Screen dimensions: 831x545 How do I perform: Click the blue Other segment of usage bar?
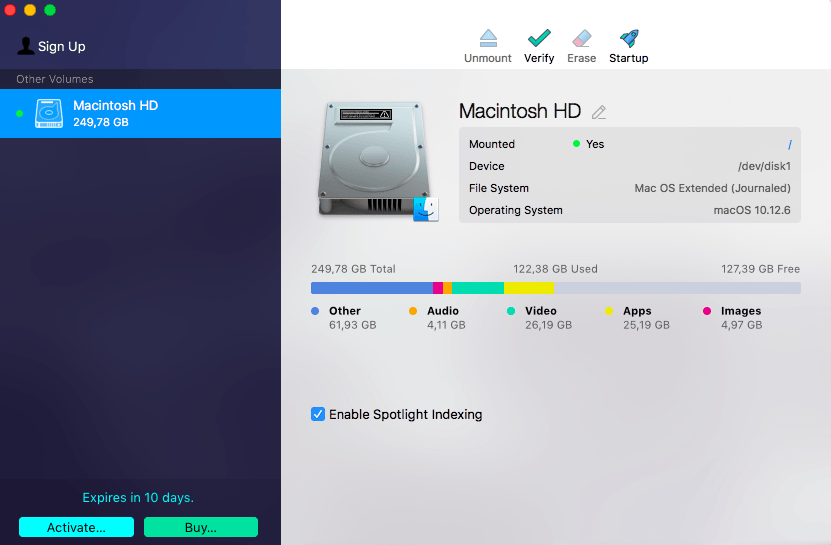click(372, 288)
